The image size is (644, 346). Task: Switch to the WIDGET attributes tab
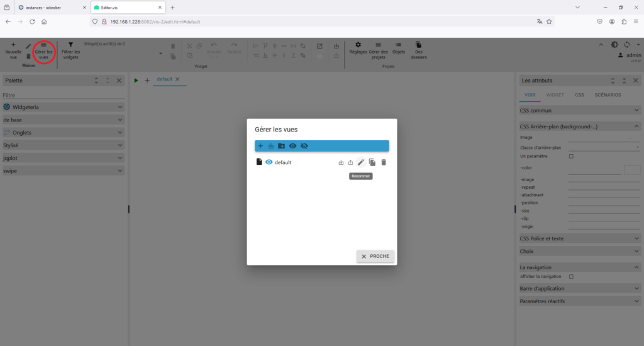[x=555, y=95]
